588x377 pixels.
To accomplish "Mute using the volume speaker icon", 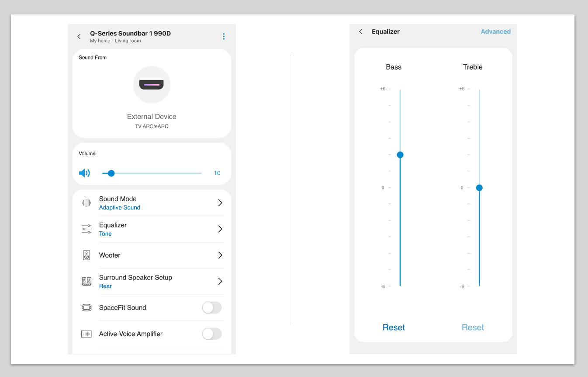I will 84,173.
